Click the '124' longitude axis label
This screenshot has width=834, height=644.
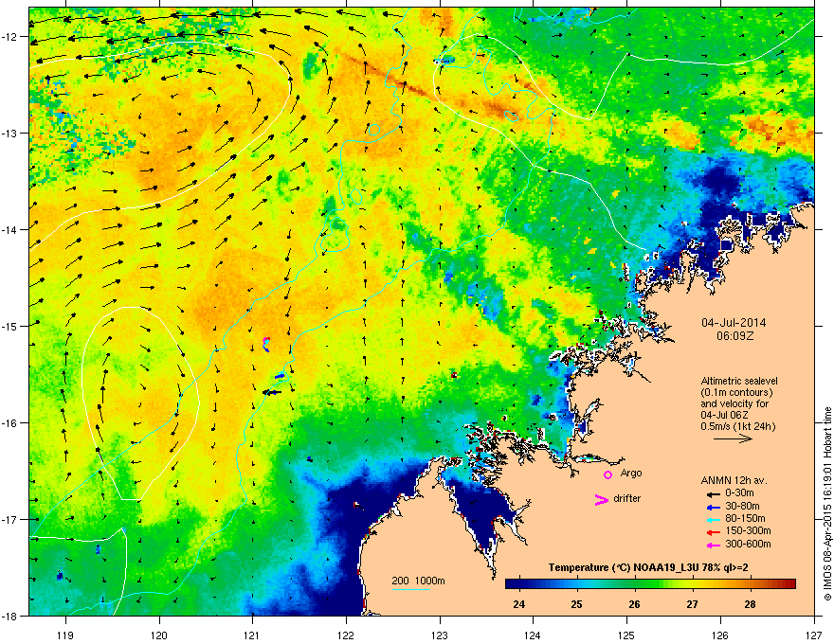tap(533, 635)
